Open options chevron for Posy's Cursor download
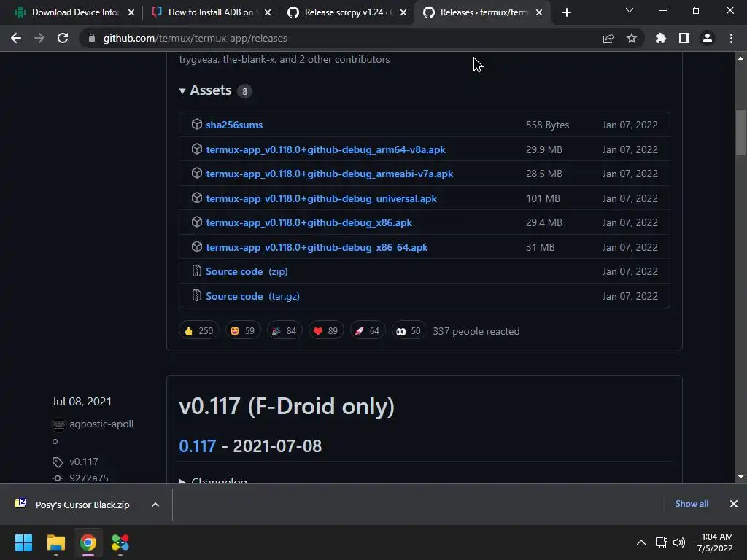 click(155, 505)
